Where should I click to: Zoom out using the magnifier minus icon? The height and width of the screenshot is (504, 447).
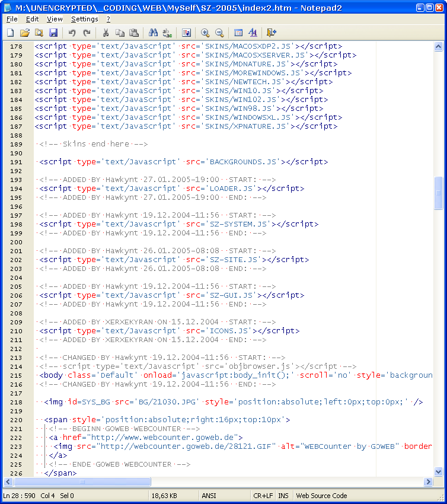pos(219,33)
